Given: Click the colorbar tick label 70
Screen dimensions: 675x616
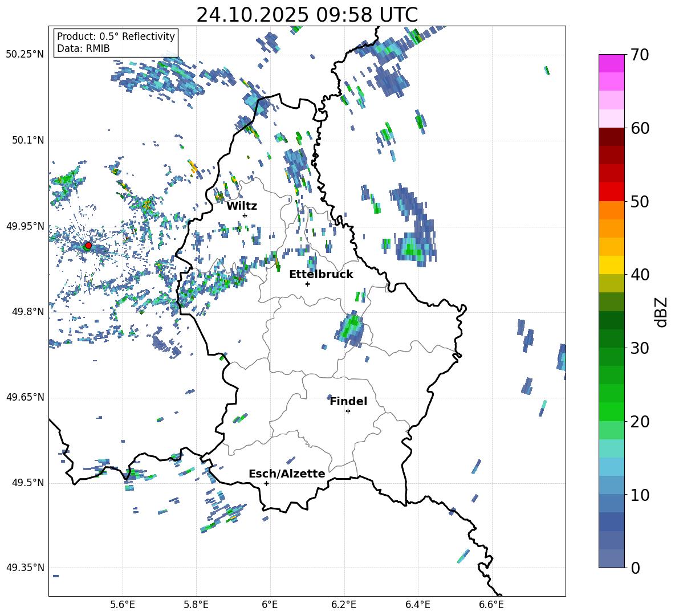Looking at the screenshot, I should pyautogui.click(x=640, y=55).
